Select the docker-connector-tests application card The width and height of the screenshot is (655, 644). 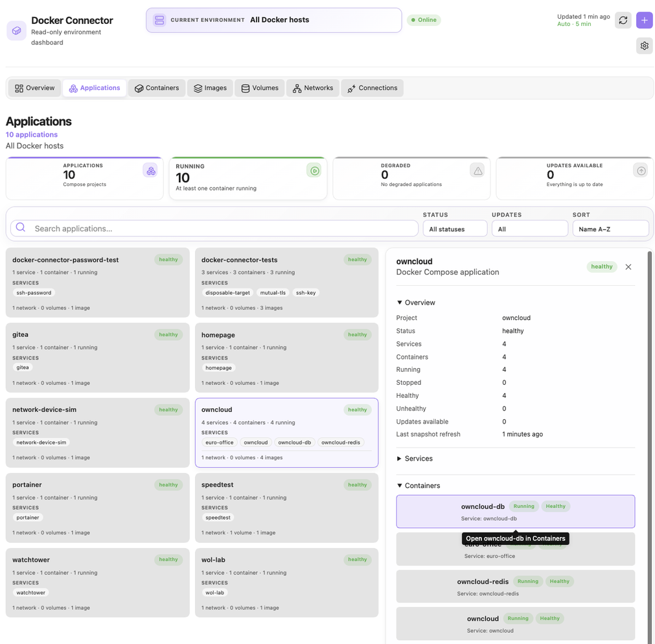[286, 282]
